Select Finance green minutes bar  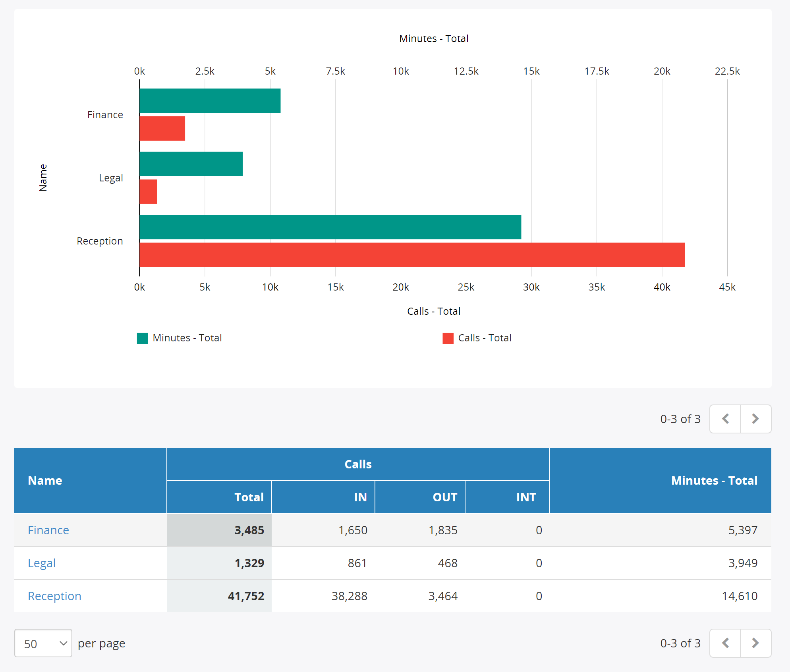[x=210, y=101]
